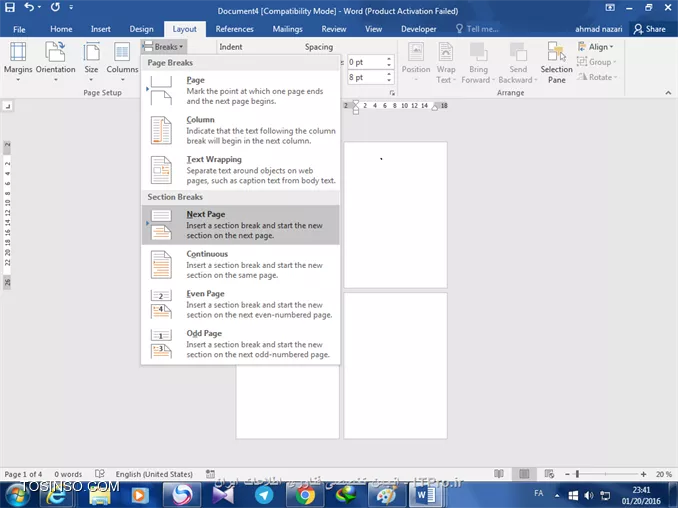Image resolution: width=678 pixels, height=508 pixels.
Task: Save the document from Quick Access
Action: pos(10,7)
